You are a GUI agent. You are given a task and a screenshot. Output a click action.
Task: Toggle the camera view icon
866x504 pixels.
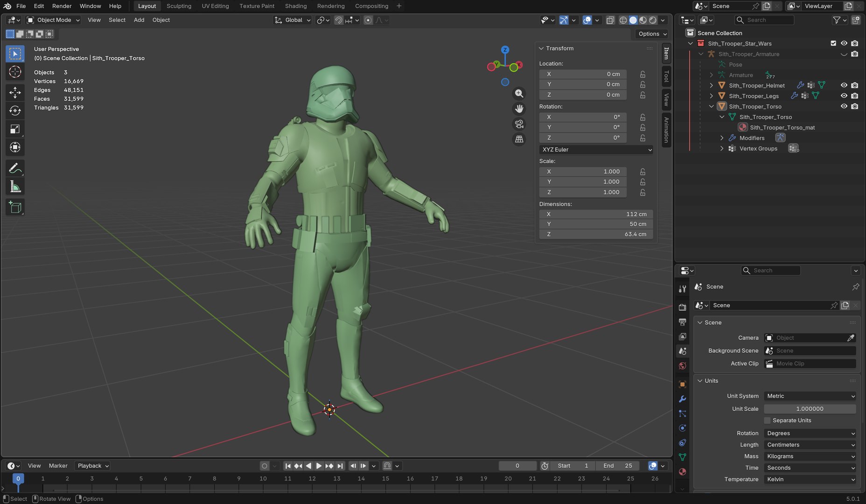(x=519, y=124)
